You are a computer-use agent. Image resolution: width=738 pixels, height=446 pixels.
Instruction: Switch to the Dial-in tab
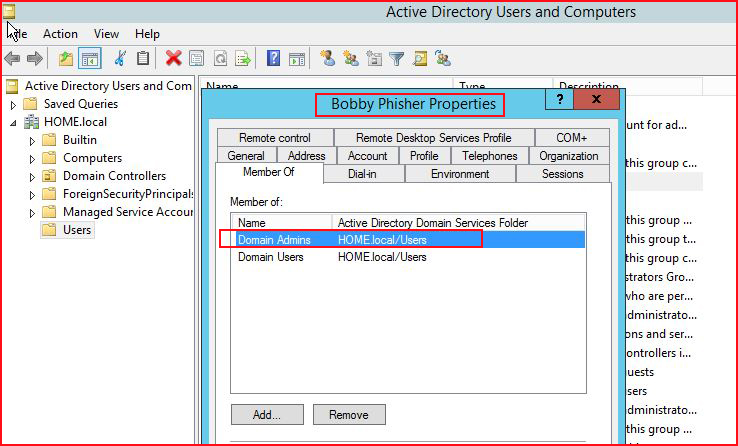tap(362, 174)
